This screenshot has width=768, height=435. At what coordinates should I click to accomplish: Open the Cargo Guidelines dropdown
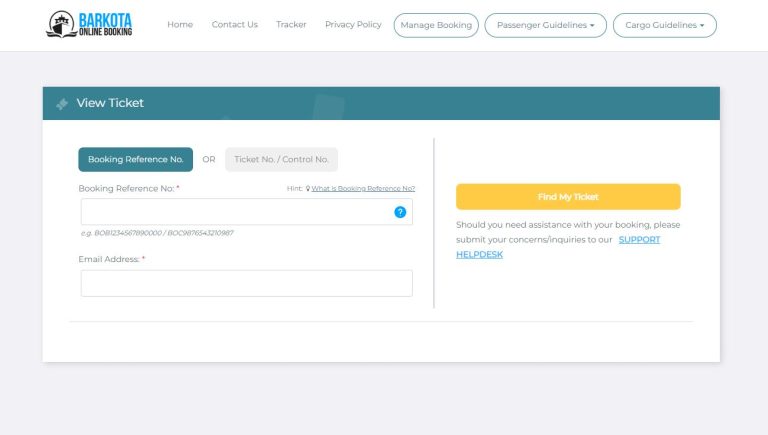[x=664, y=25]
